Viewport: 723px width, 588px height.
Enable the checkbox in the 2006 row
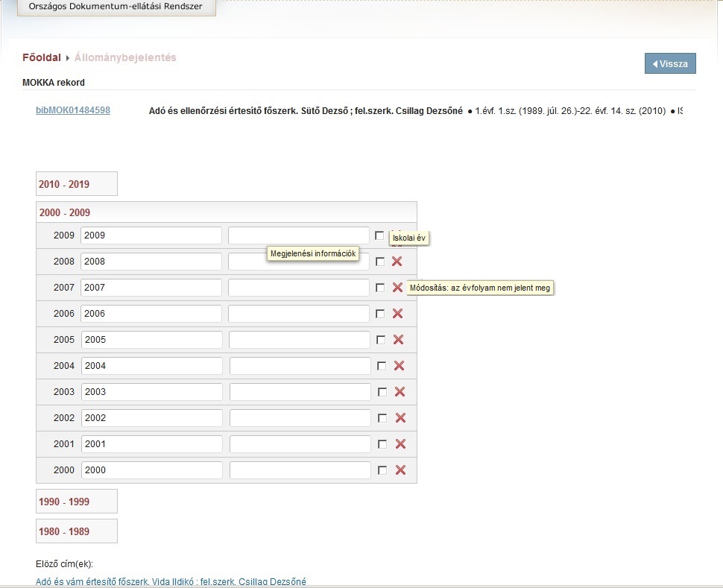click(x=381, y=314)
